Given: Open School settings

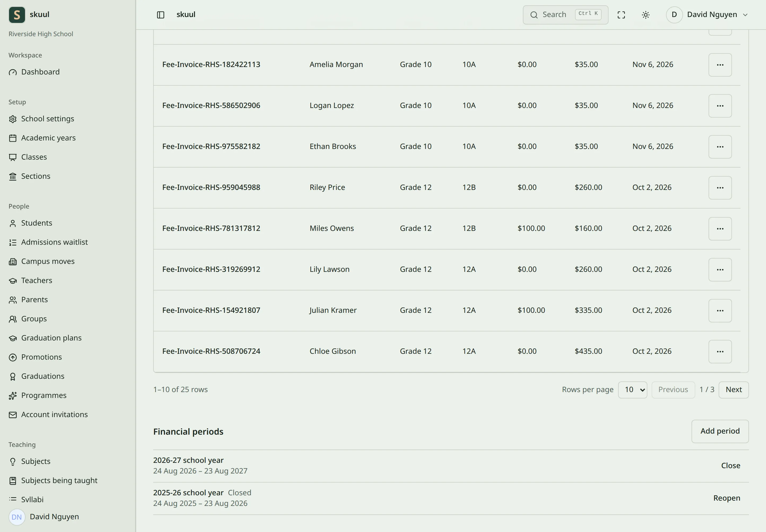Looking at the screenshot, I should [x=41, y=119].
